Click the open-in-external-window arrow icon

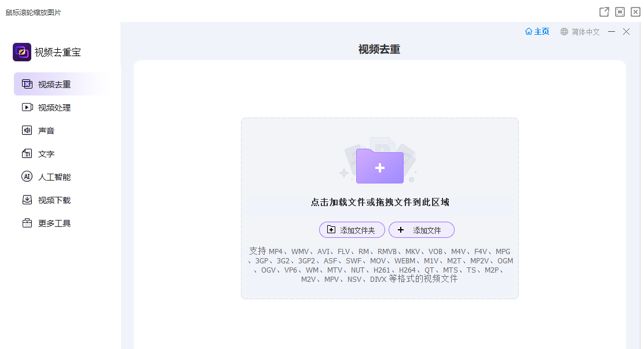pyautogui.click(x=604, y=12)
